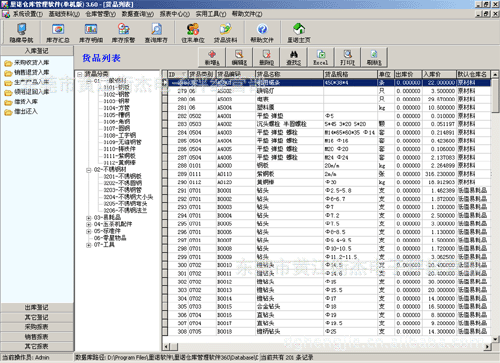Sort by the 货品规格 column header

350,74
